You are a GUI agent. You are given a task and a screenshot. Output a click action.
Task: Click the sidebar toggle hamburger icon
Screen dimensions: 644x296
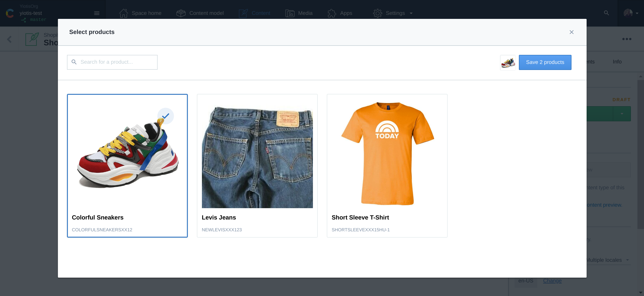pos(97,13)
